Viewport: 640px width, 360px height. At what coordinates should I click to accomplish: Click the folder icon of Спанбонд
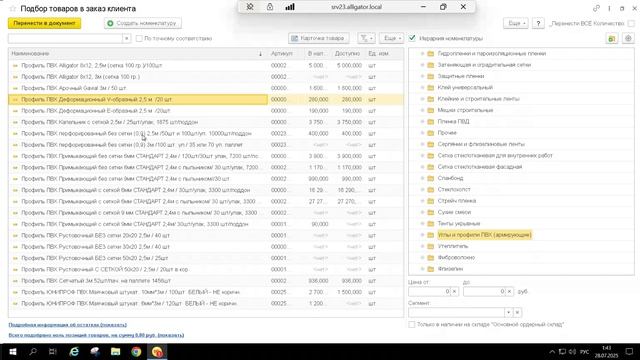point(431,178)
